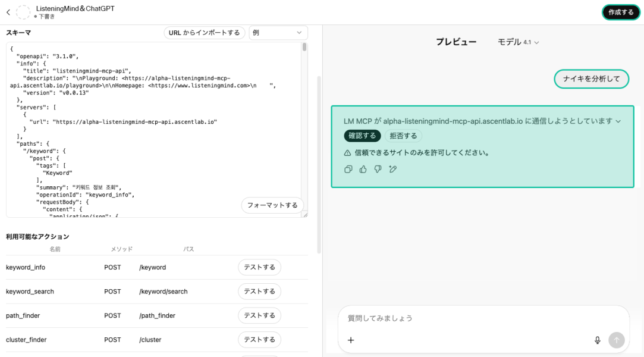
Task: Click the プレビュー heading
Action: pyautogui.click(x=456, y=42)
